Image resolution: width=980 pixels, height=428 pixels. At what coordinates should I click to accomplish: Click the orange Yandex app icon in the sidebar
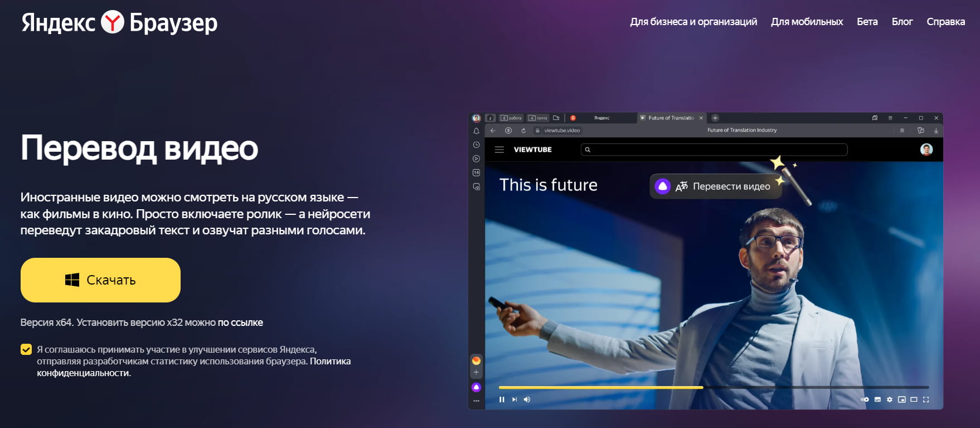(x=476, y=360)
